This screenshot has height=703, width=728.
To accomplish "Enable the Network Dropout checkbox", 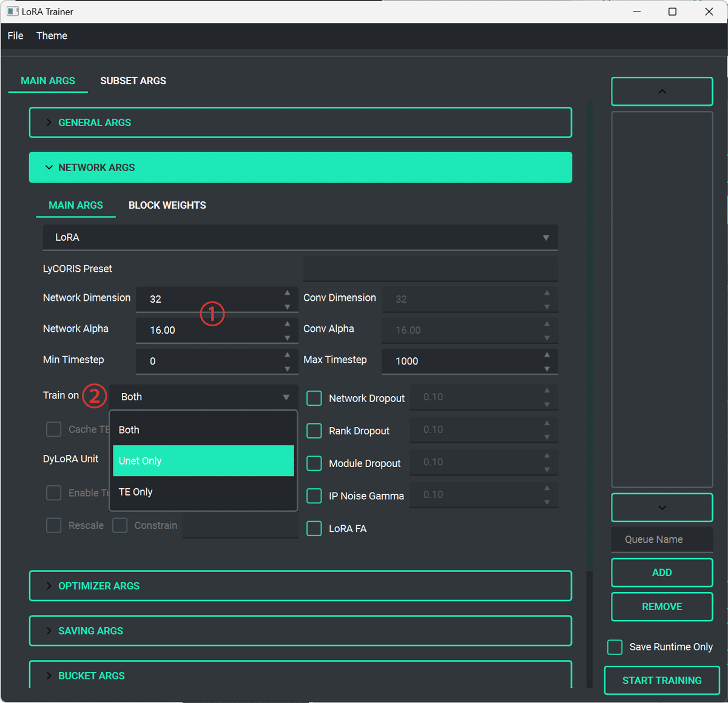I will point(314,398).
